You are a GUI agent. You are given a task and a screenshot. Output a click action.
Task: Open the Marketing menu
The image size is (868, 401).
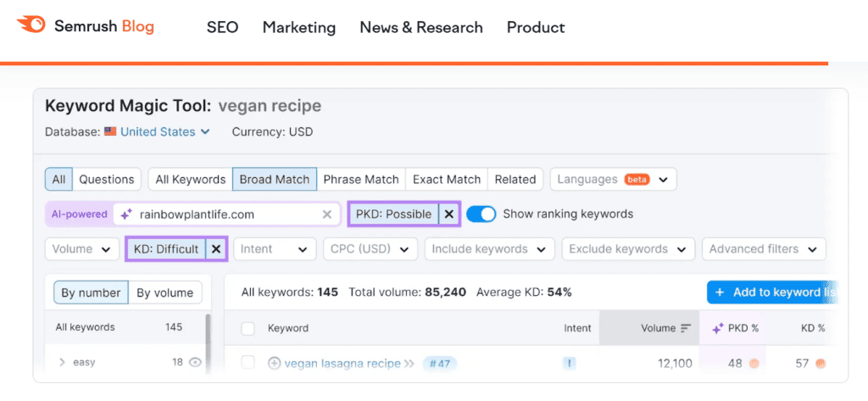299,27
